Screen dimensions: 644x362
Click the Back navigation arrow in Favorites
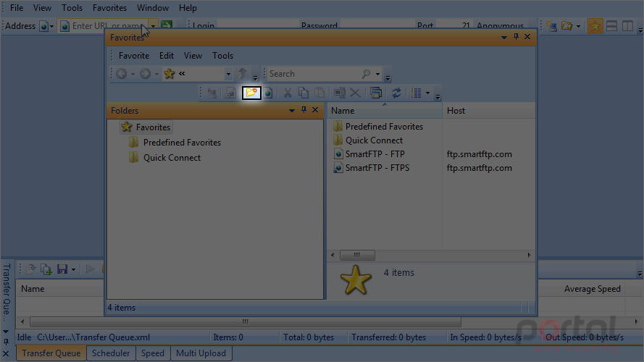click(x=122, y=74)
